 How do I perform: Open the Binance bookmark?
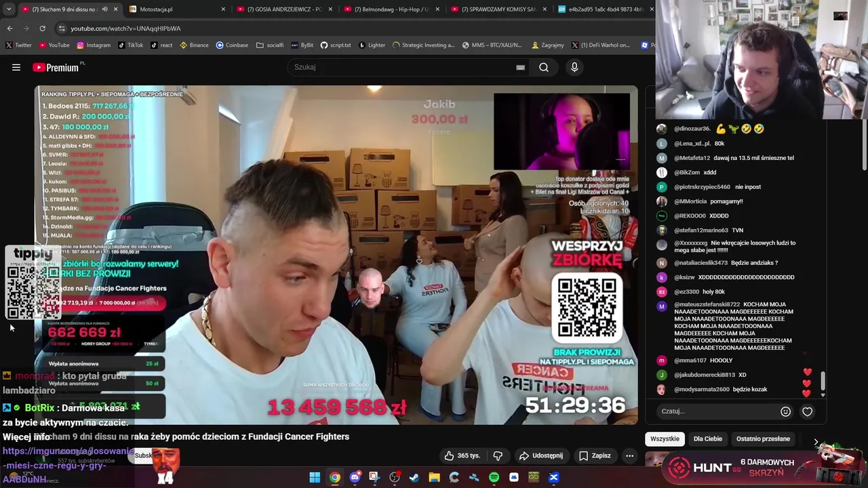point(195,45)
